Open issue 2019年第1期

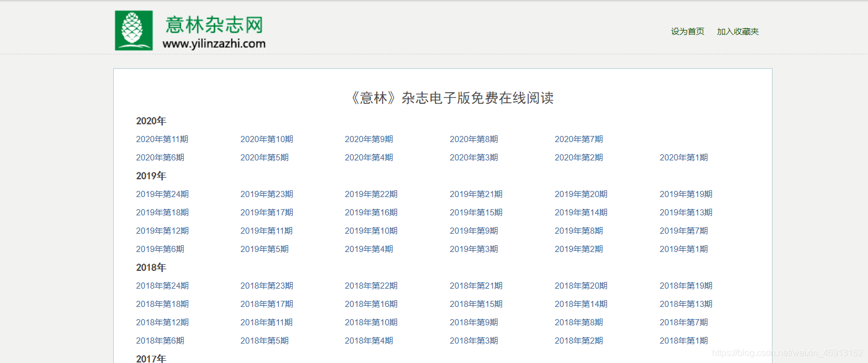(684, 249)
